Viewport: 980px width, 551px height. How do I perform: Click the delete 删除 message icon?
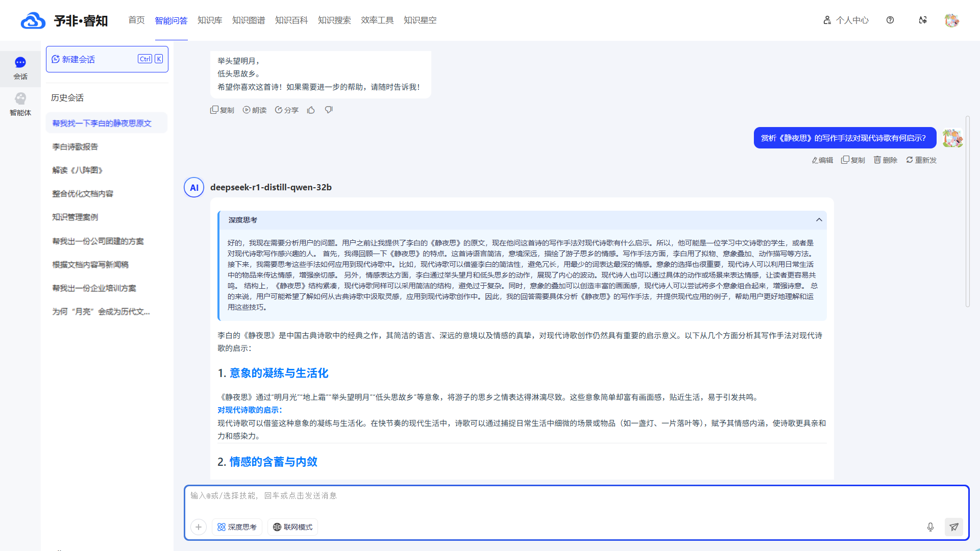pyautogui.click(x=886, y=160)
